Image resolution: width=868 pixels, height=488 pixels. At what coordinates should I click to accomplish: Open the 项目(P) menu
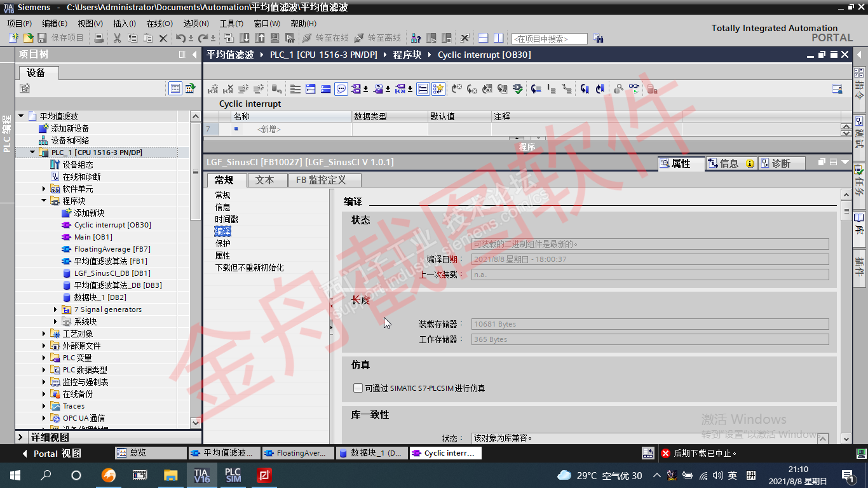20,24
